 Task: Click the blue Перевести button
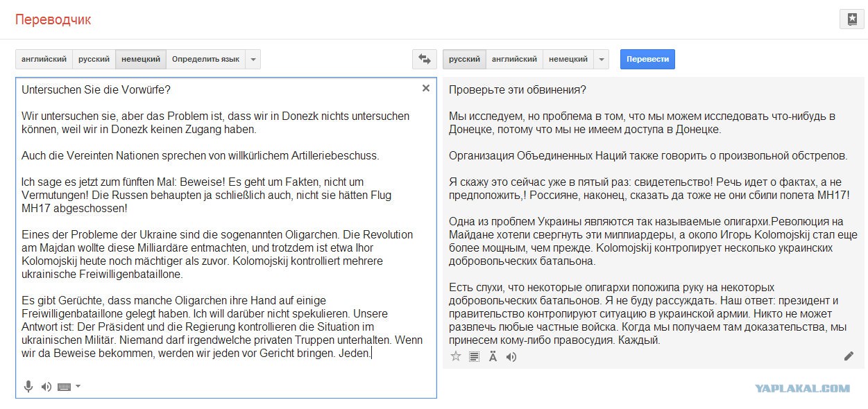pos(647,60)
